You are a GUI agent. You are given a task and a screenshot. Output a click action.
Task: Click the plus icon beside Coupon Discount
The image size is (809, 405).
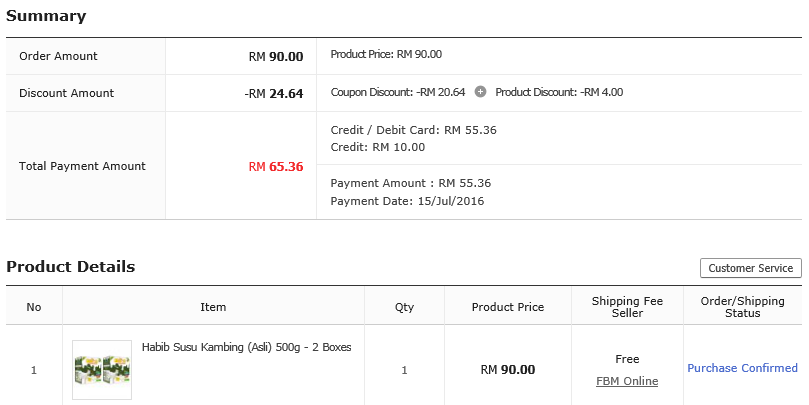pos(480,92)
